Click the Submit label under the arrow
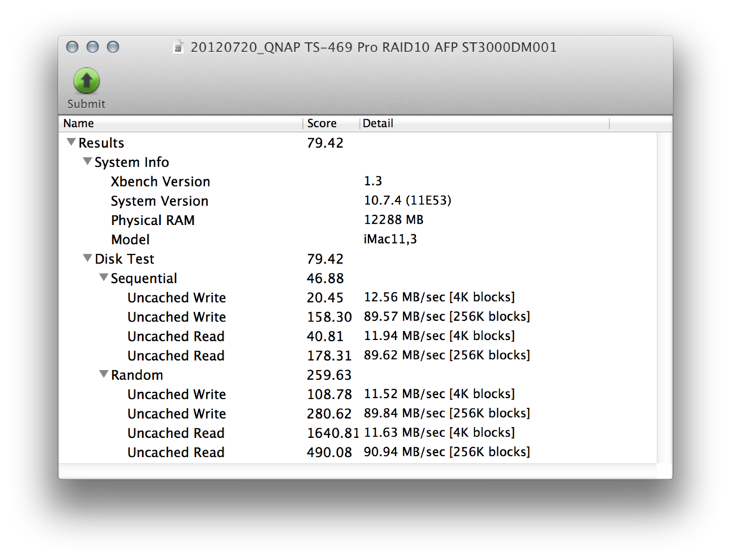Viewport: 731px width, 560px height. pos(86,104)
